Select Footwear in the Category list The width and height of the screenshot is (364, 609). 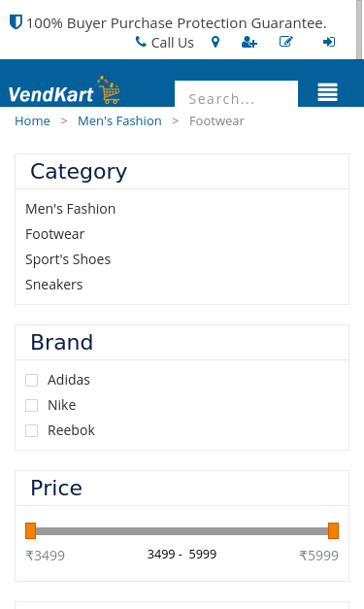click(54, 234)
